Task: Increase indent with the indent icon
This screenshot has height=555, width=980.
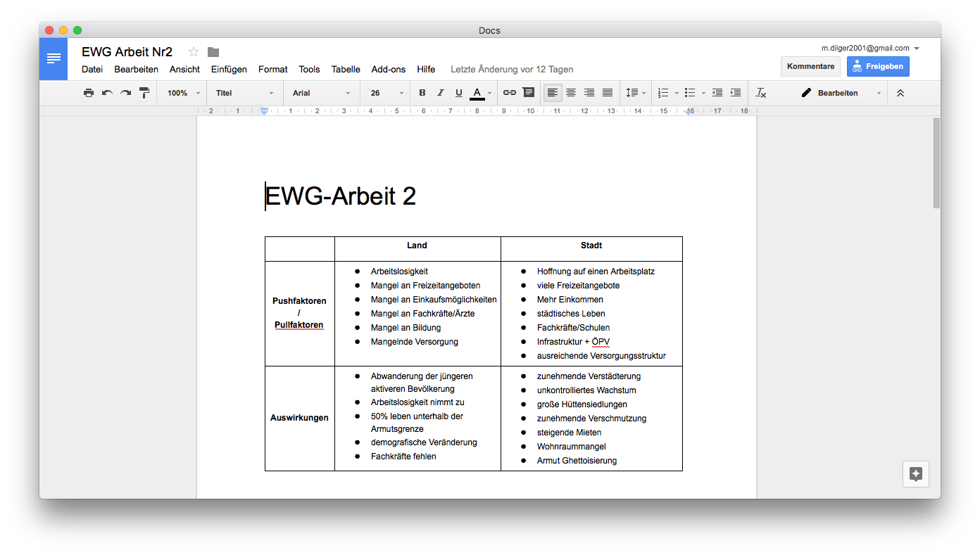Action: [x=736, y=92]
